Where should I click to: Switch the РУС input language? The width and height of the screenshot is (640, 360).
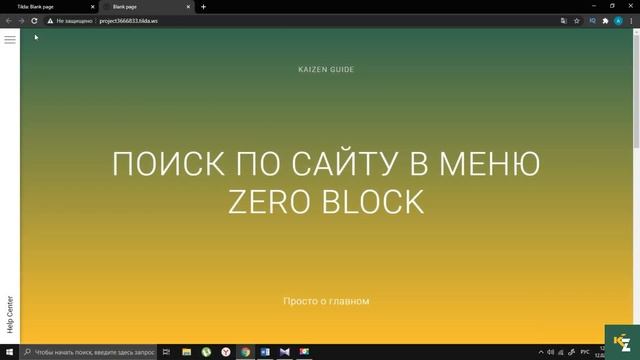(585, 352)
